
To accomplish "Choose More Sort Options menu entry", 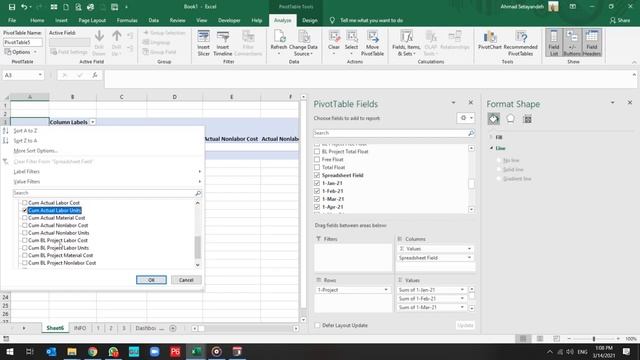I will pyautogui.click(x=36, y=151).
